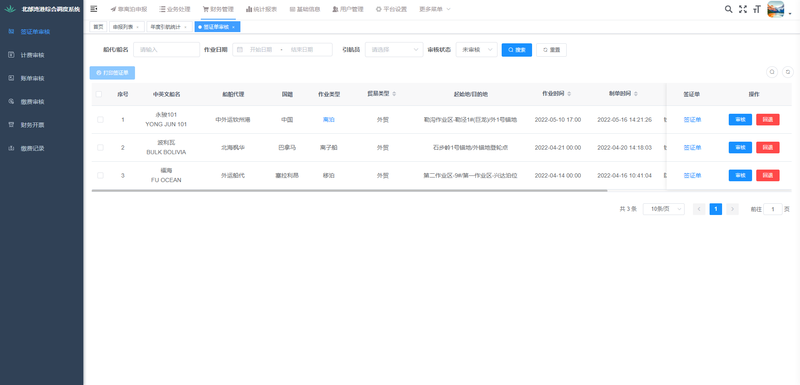Click the round refresh icon above table
Image resolution: width=800 pixels, height=385 pixels.
(x=788, y=72)
